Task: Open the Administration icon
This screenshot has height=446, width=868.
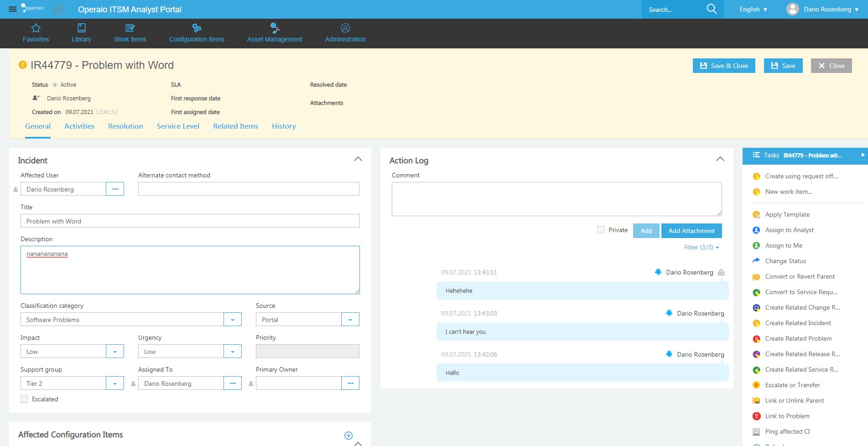Action: click(x=345, y=28)
